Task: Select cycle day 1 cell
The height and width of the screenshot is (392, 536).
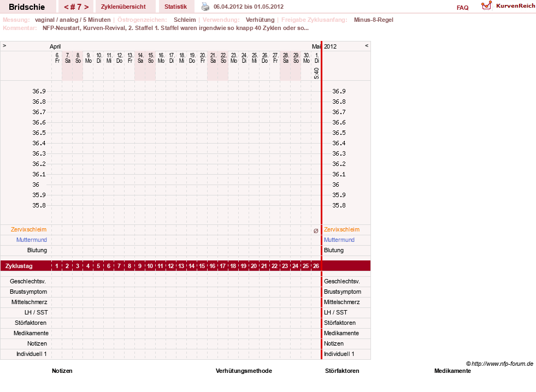Action: [57, 266]
